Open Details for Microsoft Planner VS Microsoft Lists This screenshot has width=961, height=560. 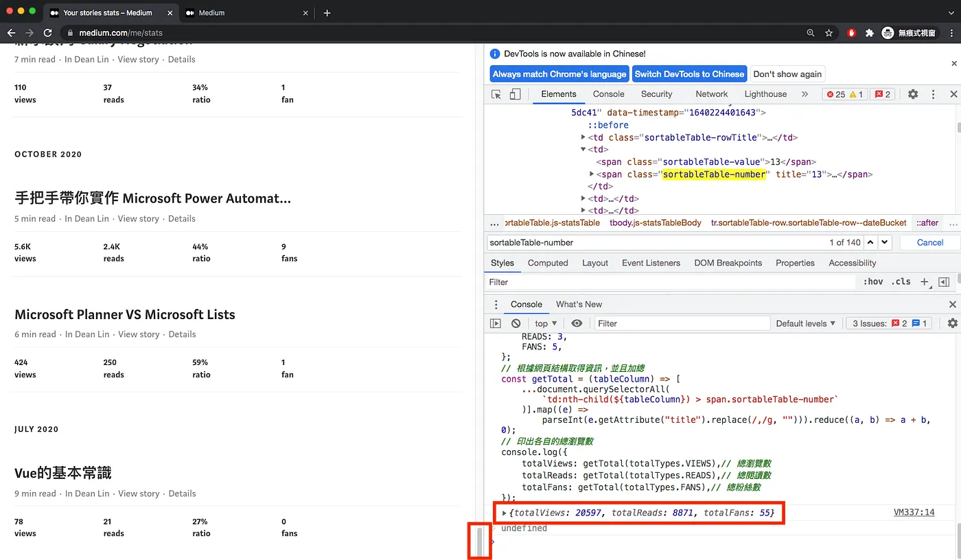[x=182, y=334]
